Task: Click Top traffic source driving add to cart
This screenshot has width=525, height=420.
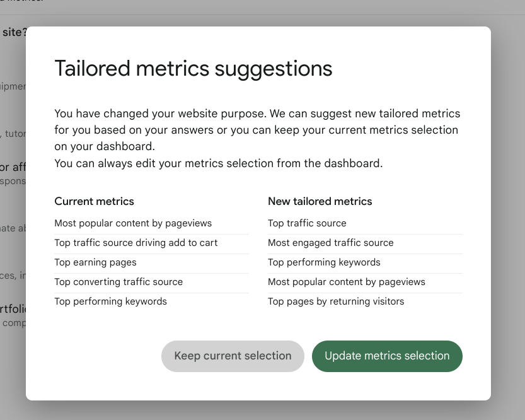Action: click(x=136, y=243)
